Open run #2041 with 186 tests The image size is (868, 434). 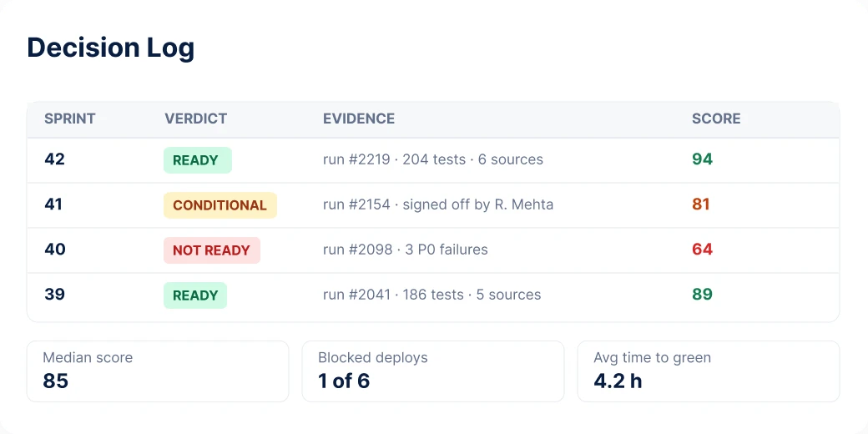431,295
